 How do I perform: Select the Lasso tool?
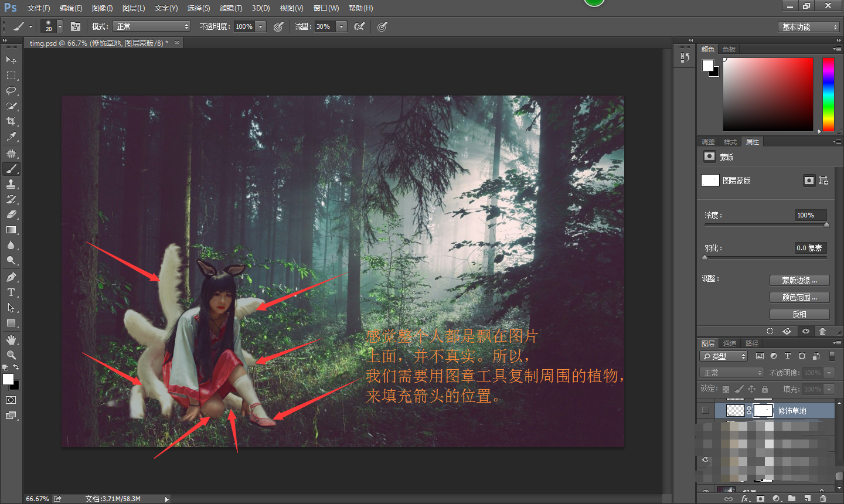click(11, 90)
